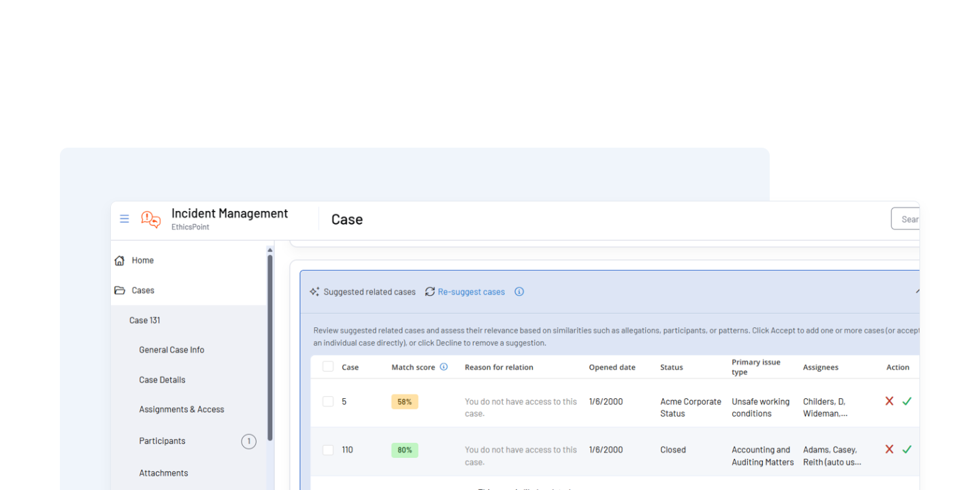The width and height of the screenshot is (980, 490).
Task: Click the Match score column header
Action: (x=413, y=367)
